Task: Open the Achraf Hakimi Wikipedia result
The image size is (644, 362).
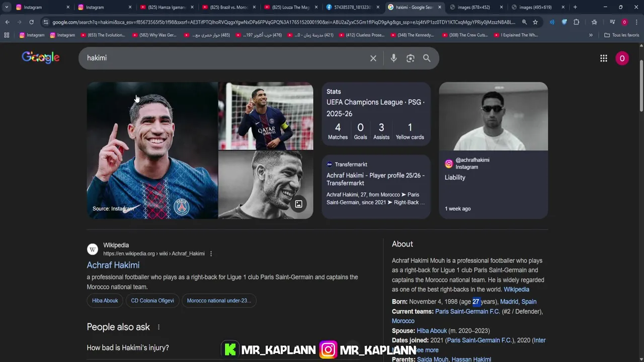Action: pyautogui.click(x=113, y=265)
